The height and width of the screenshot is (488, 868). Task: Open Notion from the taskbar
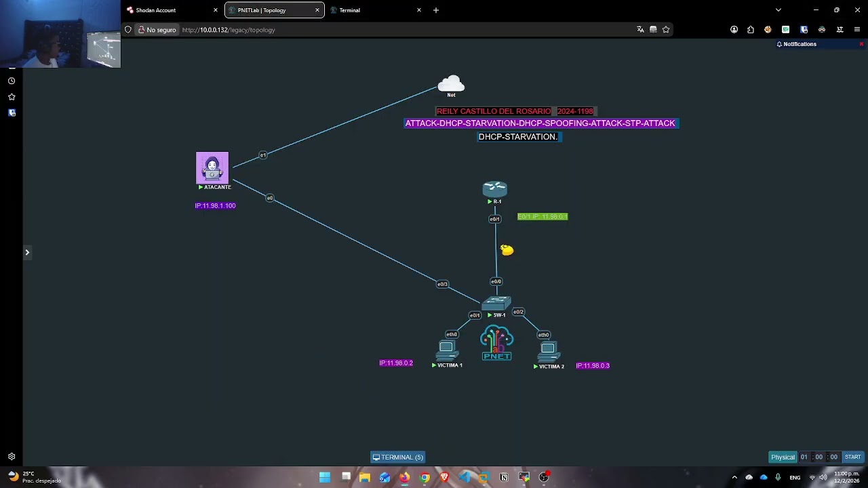[504, 477]
